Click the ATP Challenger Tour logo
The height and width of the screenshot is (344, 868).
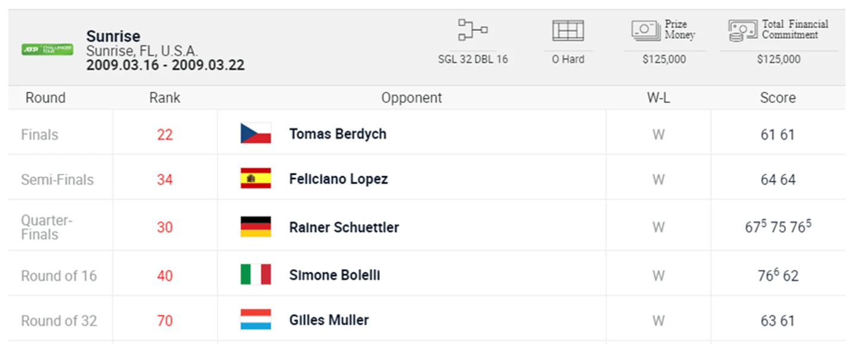[47, 50]
